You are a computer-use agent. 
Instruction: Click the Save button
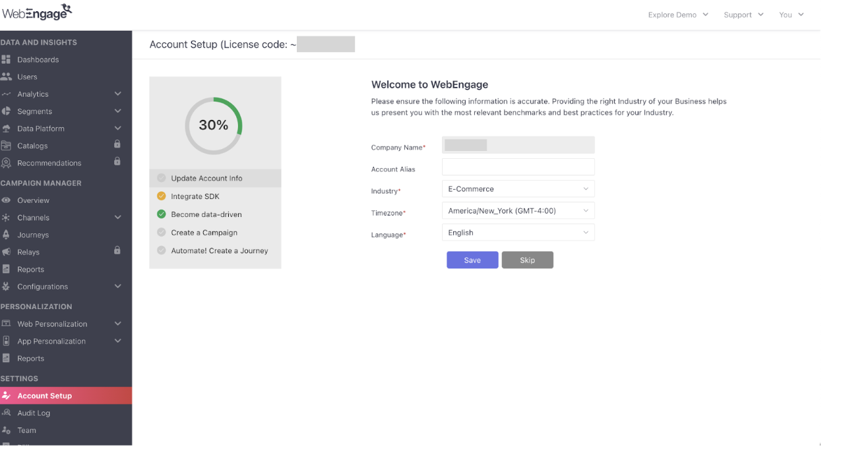point(472,260)
